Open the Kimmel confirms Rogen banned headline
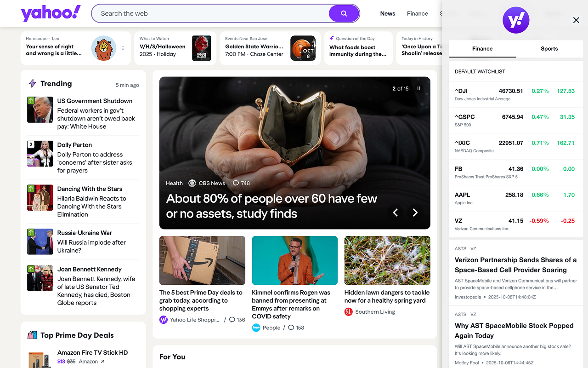The image size is (588, 368). pos(291,305)
